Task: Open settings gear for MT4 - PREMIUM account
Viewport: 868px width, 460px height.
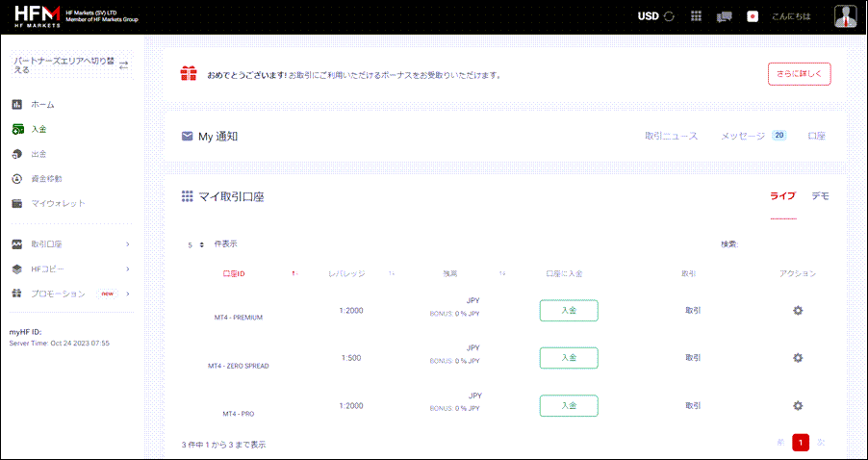Action: (x=797, y=310)
